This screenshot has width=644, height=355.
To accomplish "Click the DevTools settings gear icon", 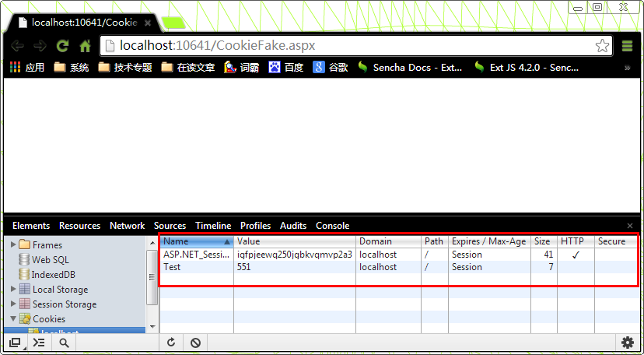I will [x=628, y=343].
